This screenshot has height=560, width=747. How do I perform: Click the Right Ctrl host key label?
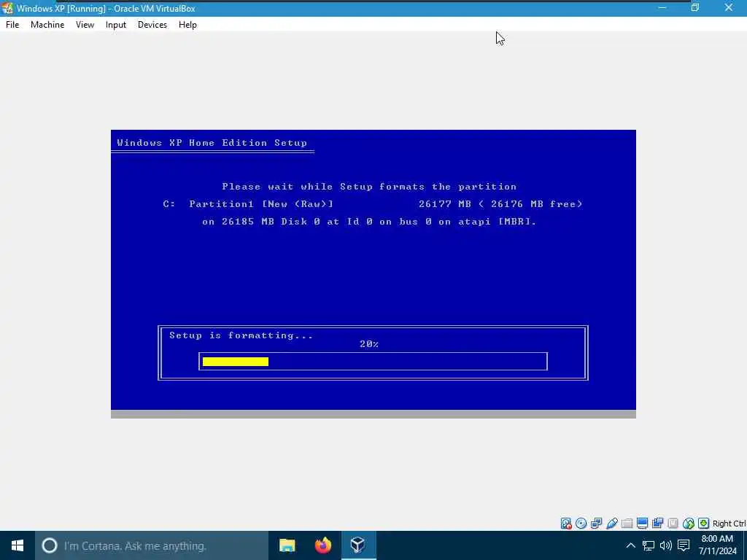[x=729, y=524]
